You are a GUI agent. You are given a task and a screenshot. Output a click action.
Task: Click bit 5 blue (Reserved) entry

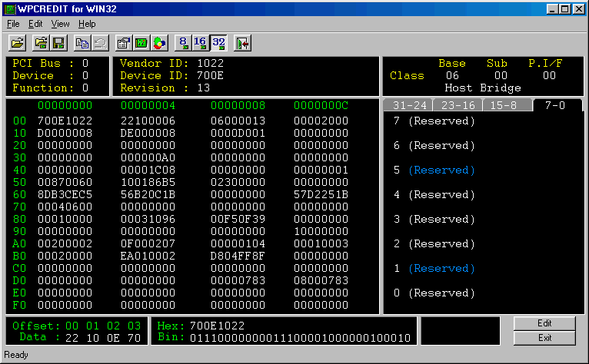click(441, 170)
